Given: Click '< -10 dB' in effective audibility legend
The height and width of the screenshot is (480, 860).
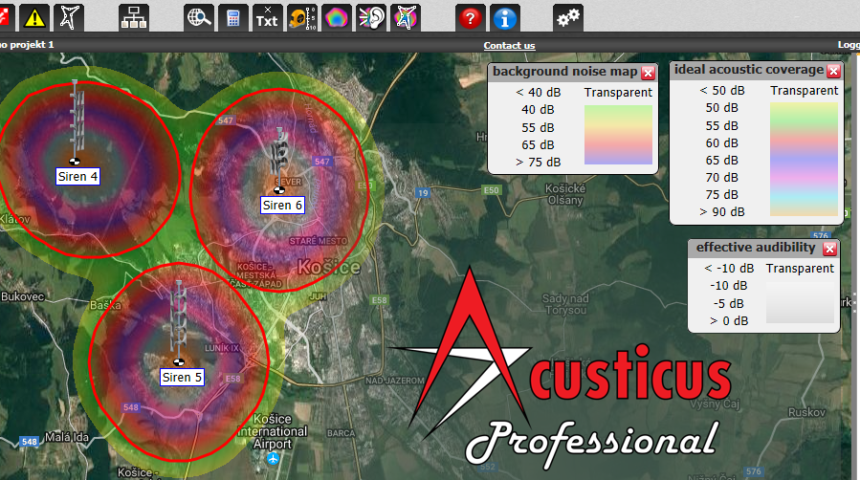Looking at the screenshot, I should click(x=729, y=268).
